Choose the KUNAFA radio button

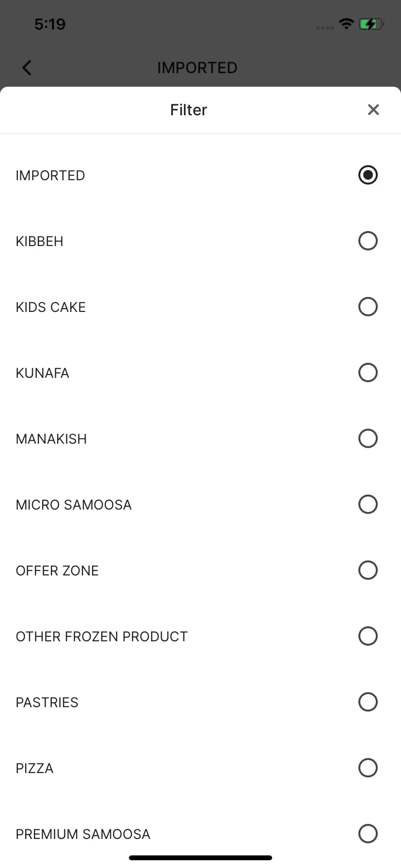368,373
